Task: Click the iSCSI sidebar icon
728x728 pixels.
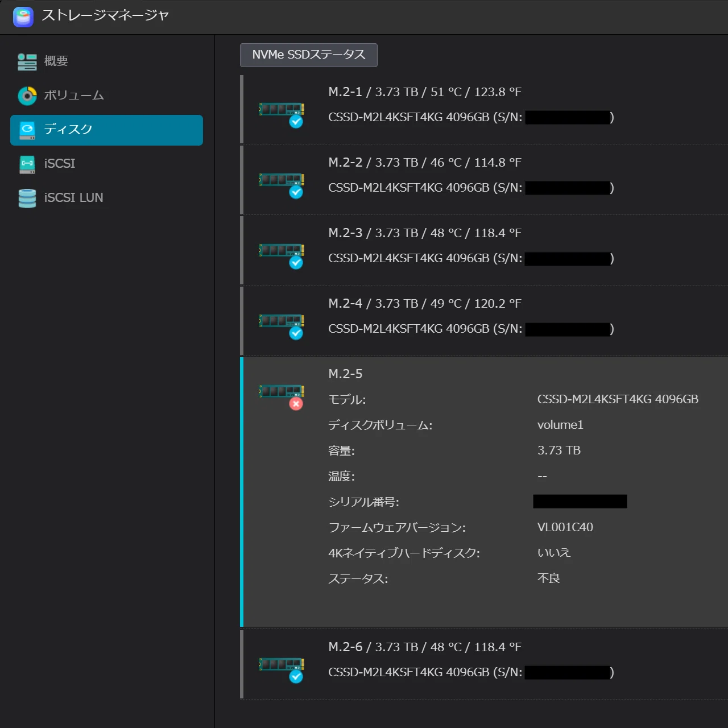Action: (27, 164)
